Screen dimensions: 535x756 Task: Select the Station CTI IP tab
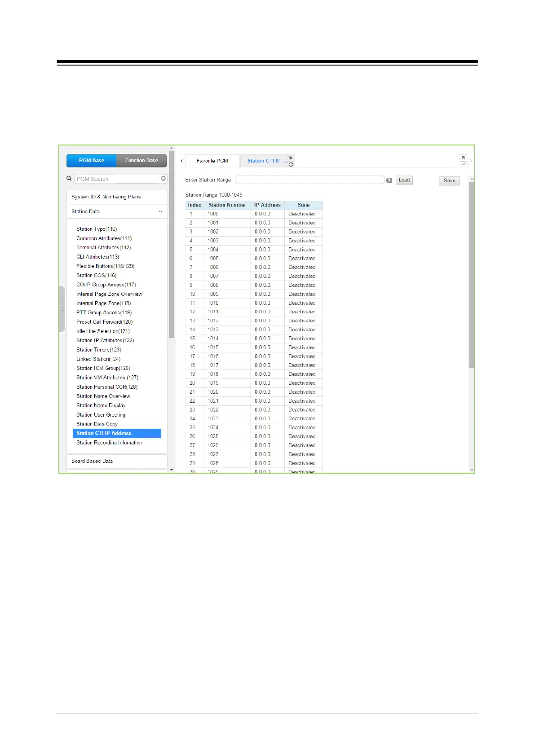267,161
